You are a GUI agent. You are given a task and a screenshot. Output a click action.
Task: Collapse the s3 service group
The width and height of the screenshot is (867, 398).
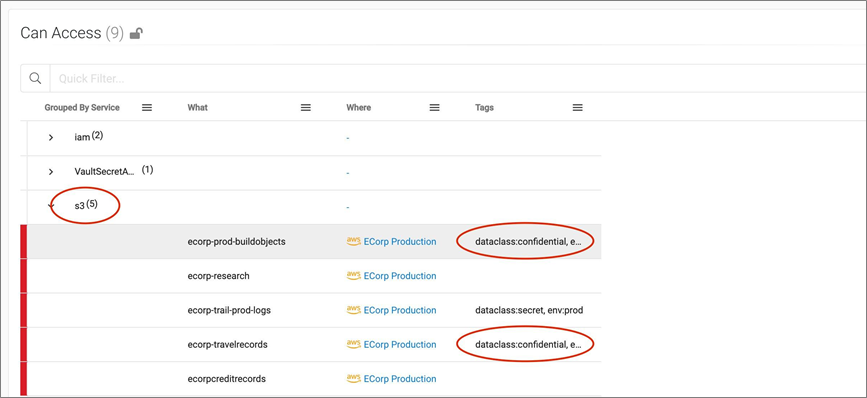click(x=51, y=206)
